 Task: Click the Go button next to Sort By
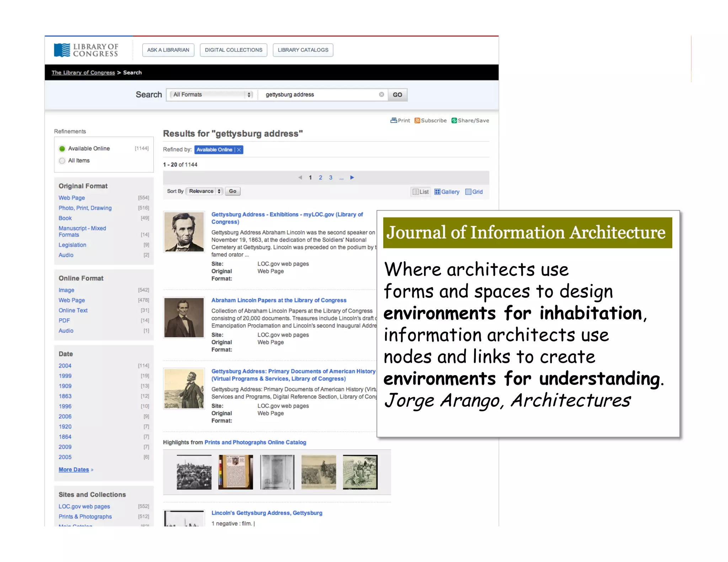232,191
